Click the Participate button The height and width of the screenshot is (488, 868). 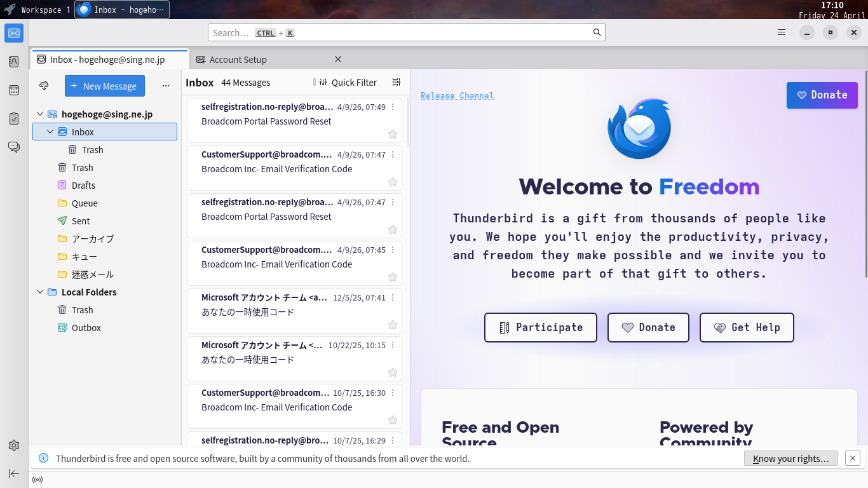pos(541,327)
